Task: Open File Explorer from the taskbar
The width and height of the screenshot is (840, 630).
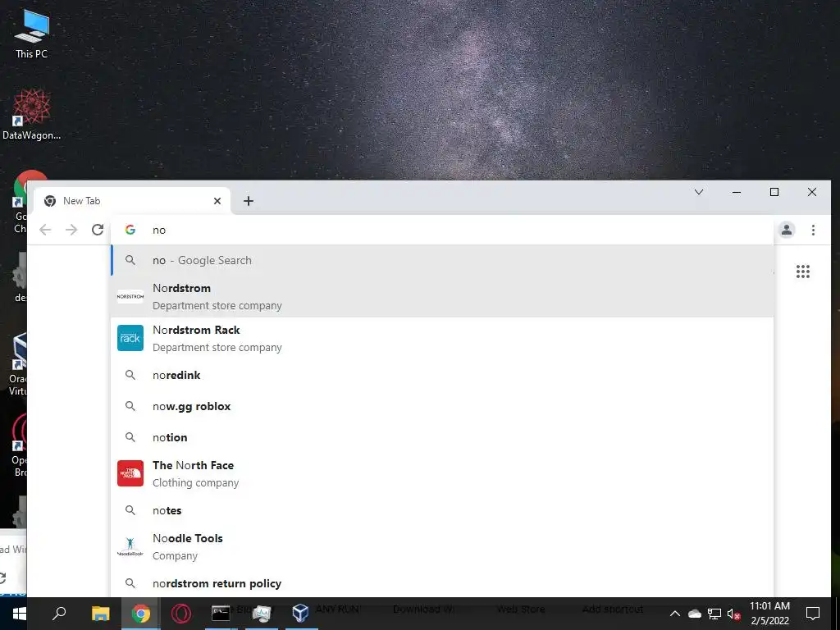Action: pos(100,614)
